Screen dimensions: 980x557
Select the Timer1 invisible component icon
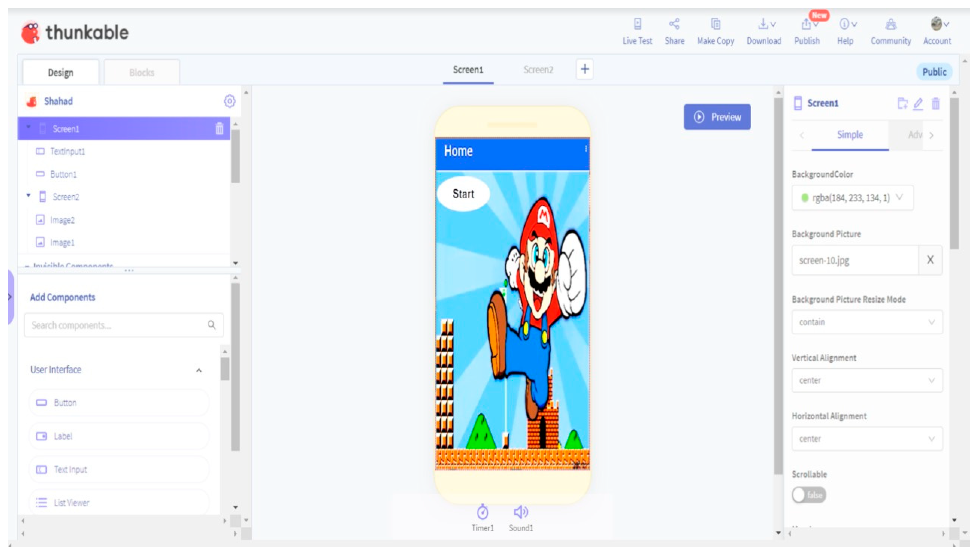(x=482, y=512)
